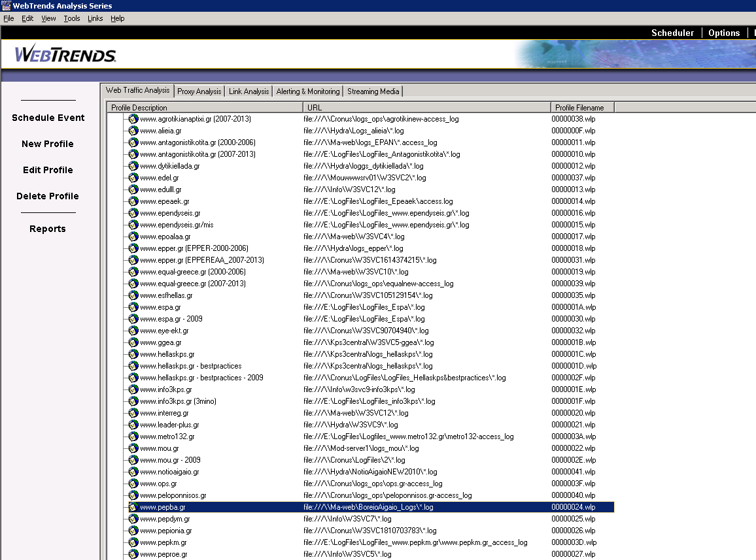This screenshot has height=560, width=756.
Task: Click the profile icon beside www.metro132.gr
Action: [x=133, y=436]
